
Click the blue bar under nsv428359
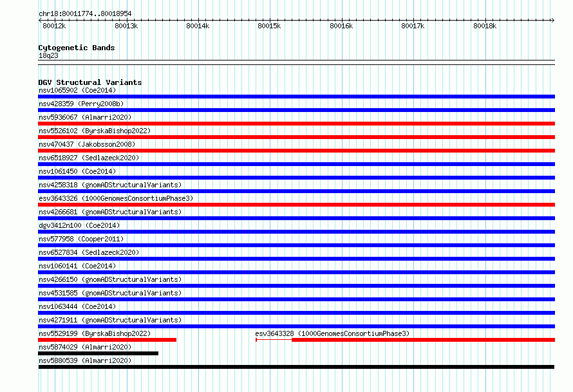(x=296, y=110)
